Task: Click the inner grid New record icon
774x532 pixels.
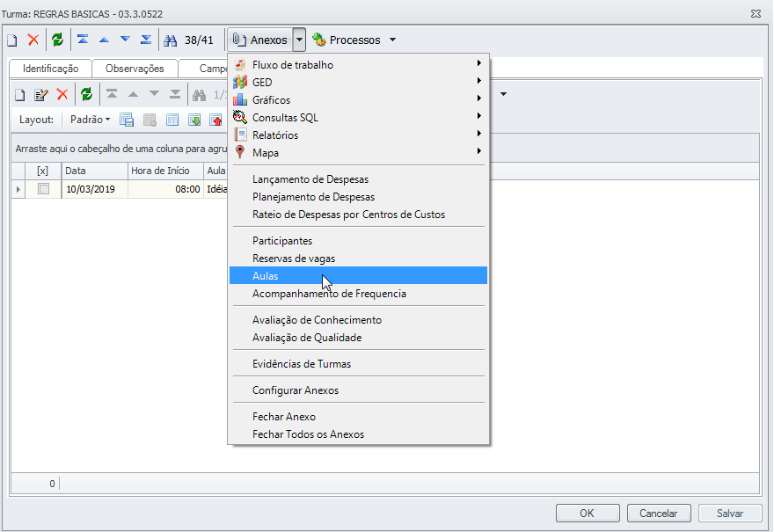Action: point(19,95)
